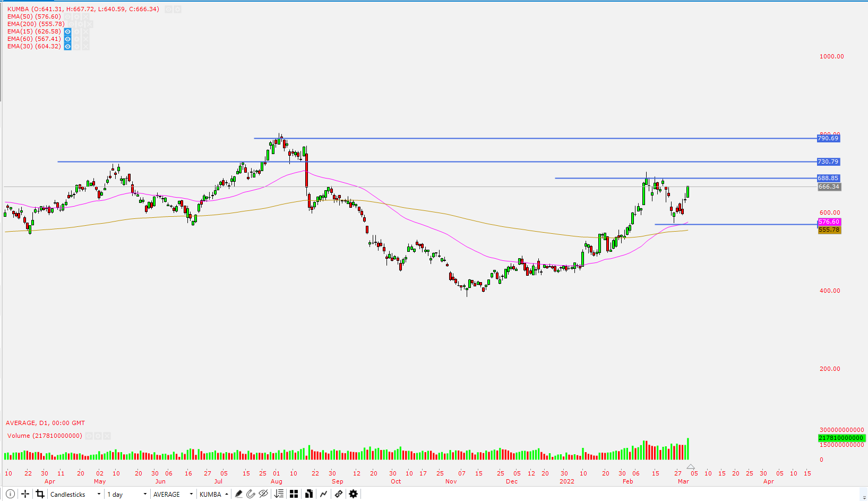Image resolution: width=868 pixels, height=501 pixels.
Task: Toggle visibility of the EMA(15) indicator
Action: pyautogui.click(x=67, y=31)
